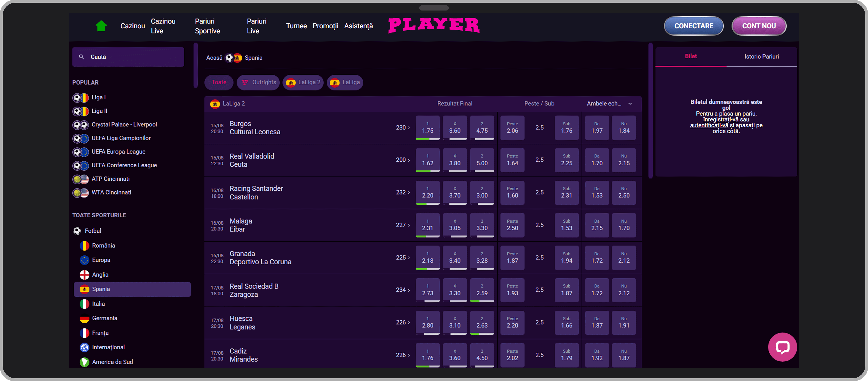The image size is (868, 381).
Task: Click the CONECTARE button
Action: (x=693, y=26)
